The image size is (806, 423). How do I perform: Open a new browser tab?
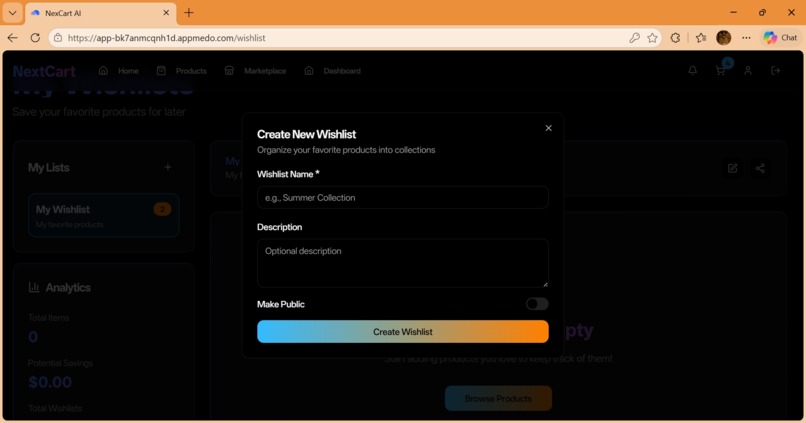point(189,13)
